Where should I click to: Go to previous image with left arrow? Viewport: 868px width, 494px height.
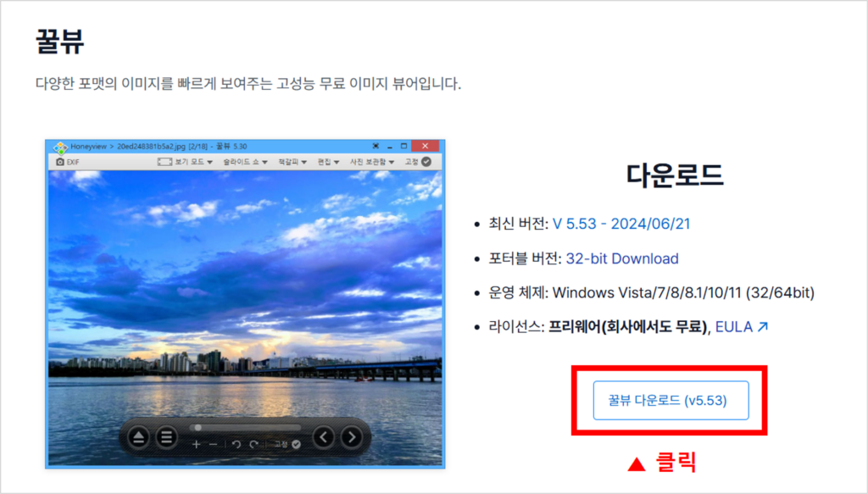(324, 437)
